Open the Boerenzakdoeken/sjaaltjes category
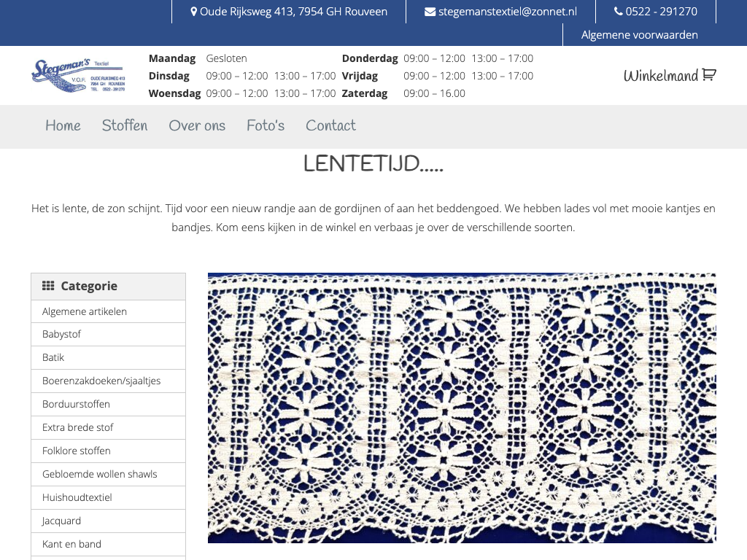 101,381
